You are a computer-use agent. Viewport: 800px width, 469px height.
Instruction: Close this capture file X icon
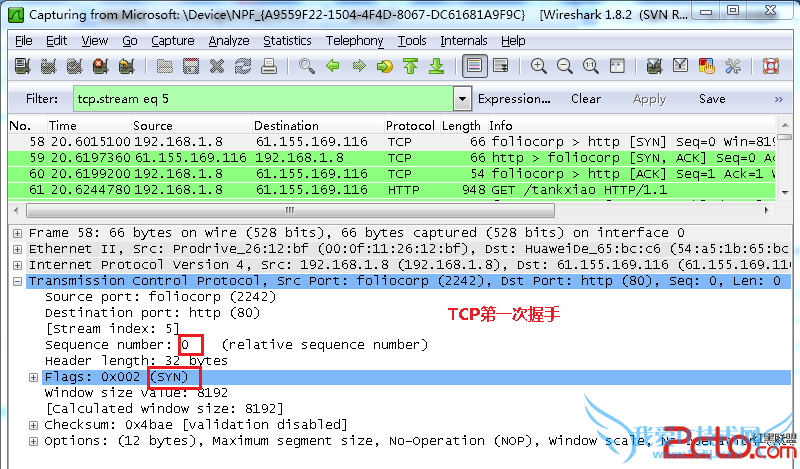[217, 66]
